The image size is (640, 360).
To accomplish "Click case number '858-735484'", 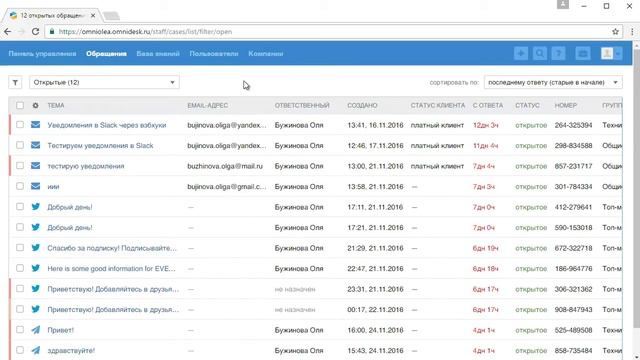I will tap(573, 351).
